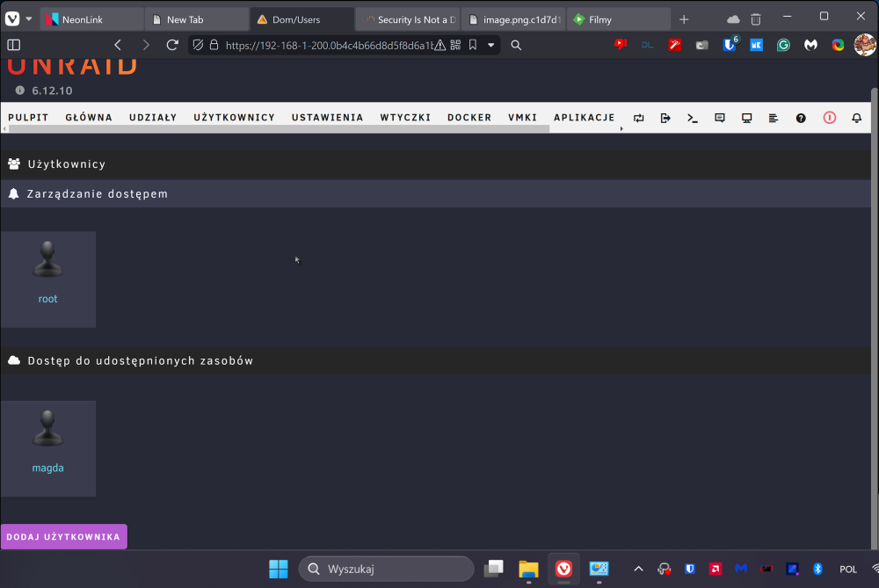Expand the dropdown arrow next to Vivaldi logo

29,19
